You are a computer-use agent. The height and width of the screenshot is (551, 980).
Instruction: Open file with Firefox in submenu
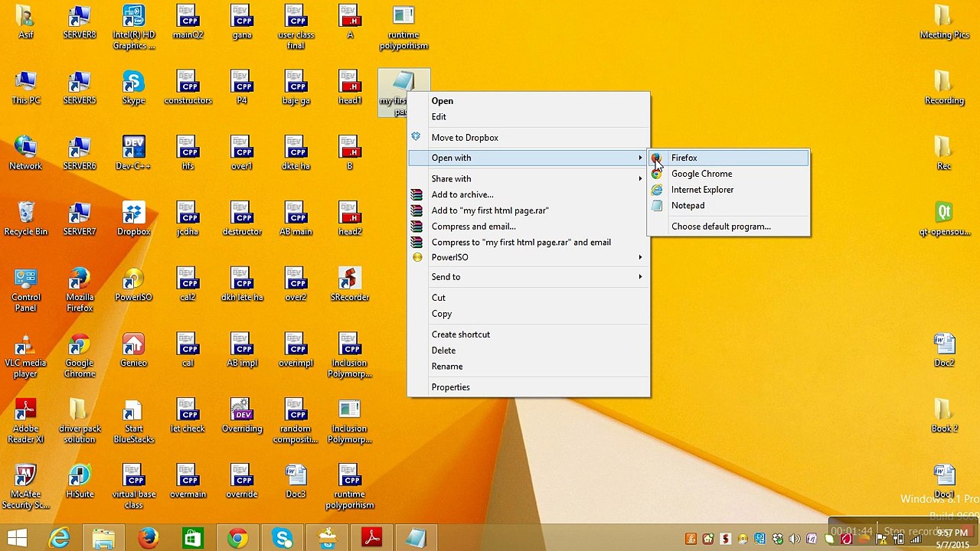[729, 158]
